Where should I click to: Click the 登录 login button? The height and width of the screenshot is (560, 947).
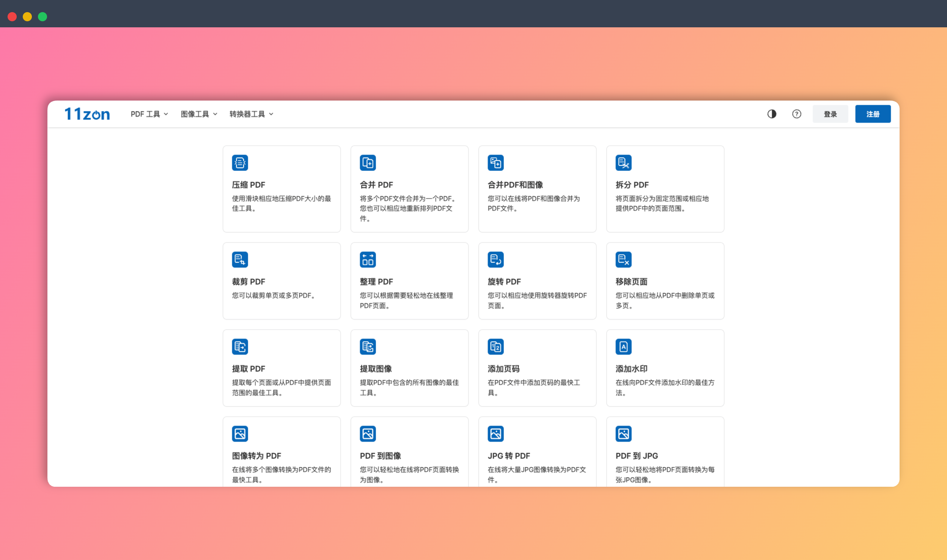click(830, 114)
